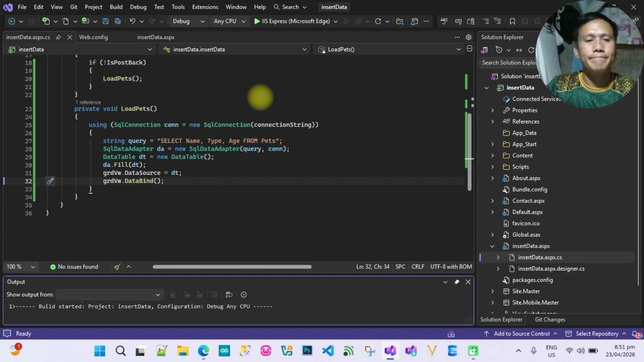Switch to the Web.config tab
This screenshot has height=362, width=644.
pos(93,37)
